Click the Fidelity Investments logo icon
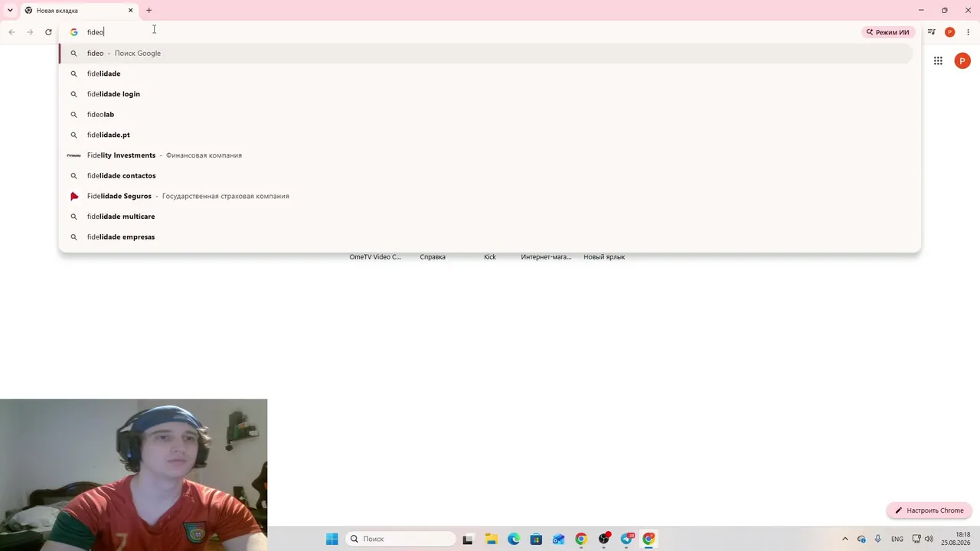The height and width of the screenshot is (551, 980). [x=73, y=155]
